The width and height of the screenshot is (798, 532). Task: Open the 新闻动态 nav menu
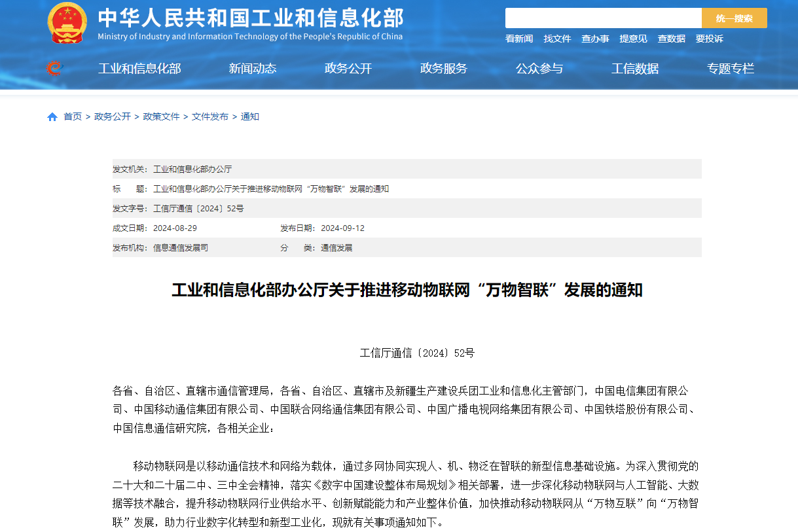click(x=253, y=69)
